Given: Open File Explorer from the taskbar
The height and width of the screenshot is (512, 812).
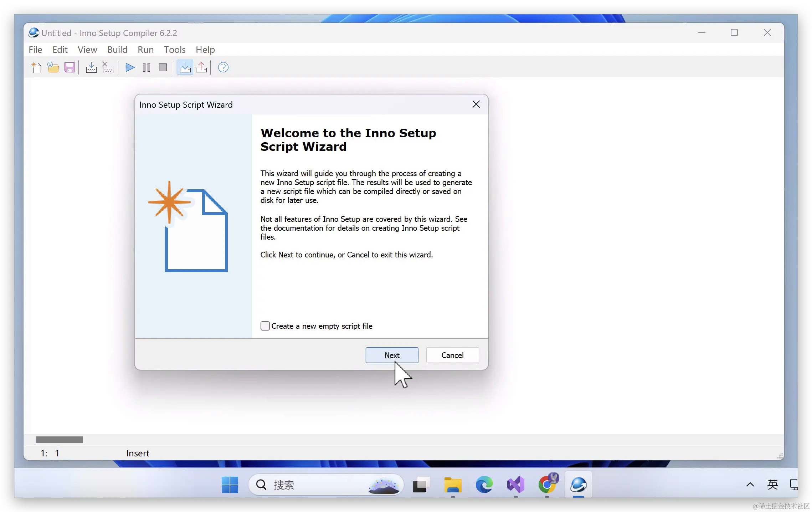Looking at the screenshot, I should (x=453, y=485).
